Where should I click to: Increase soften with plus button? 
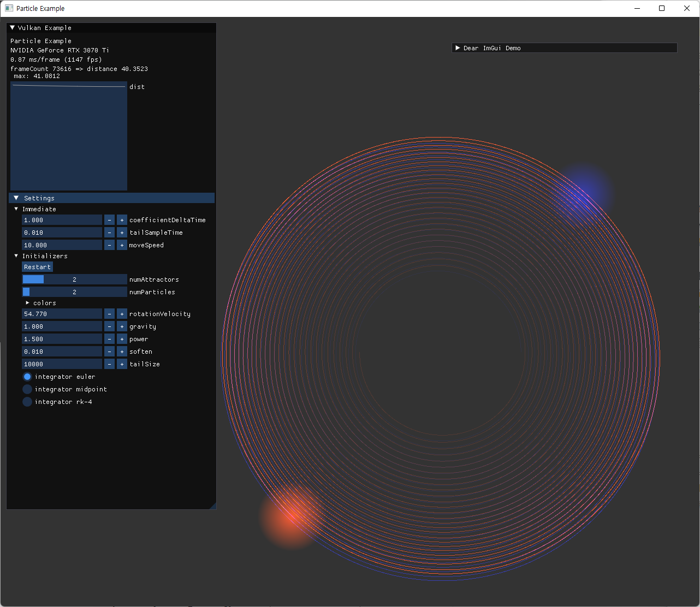click(x=122, y=352)
